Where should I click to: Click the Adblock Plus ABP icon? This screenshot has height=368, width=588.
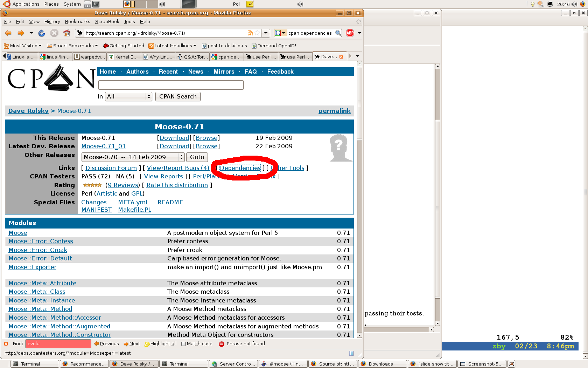point(350,33)
